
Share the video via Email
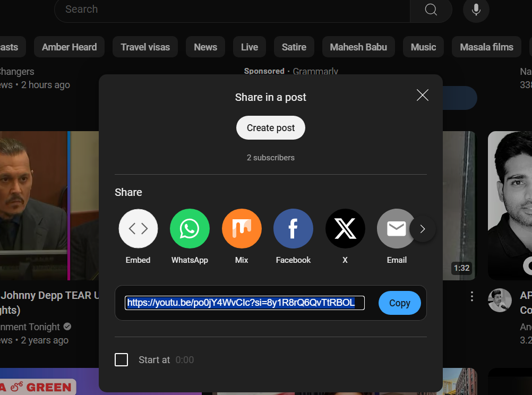click(x=397, y=228)
